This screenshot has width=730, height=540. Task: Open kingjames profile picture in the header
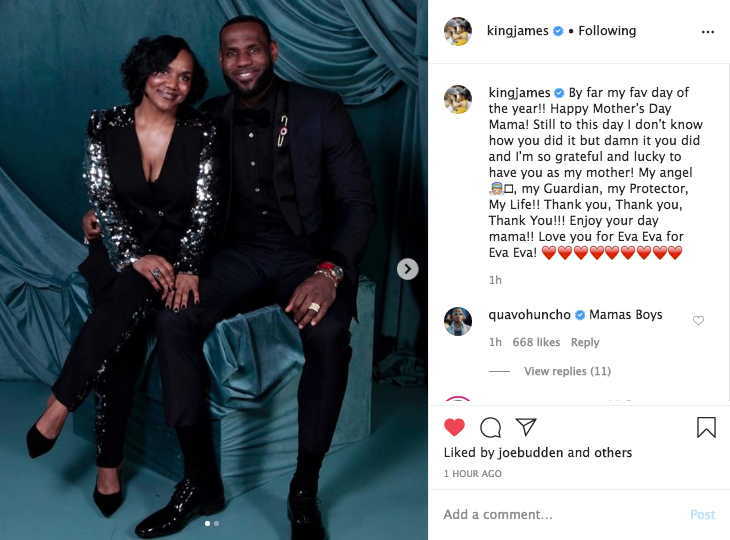458,31
